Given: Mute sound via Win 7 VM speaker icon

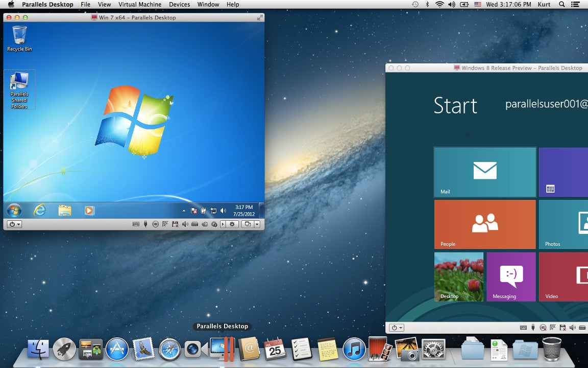Looking at the screenshot, I should point(185,224).
